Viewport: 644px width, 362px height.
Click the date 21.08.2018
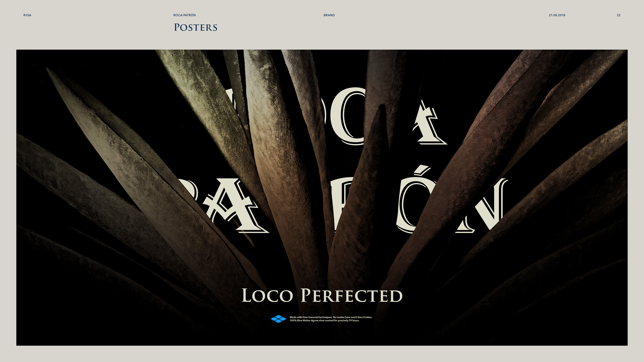tap(557, 15)
